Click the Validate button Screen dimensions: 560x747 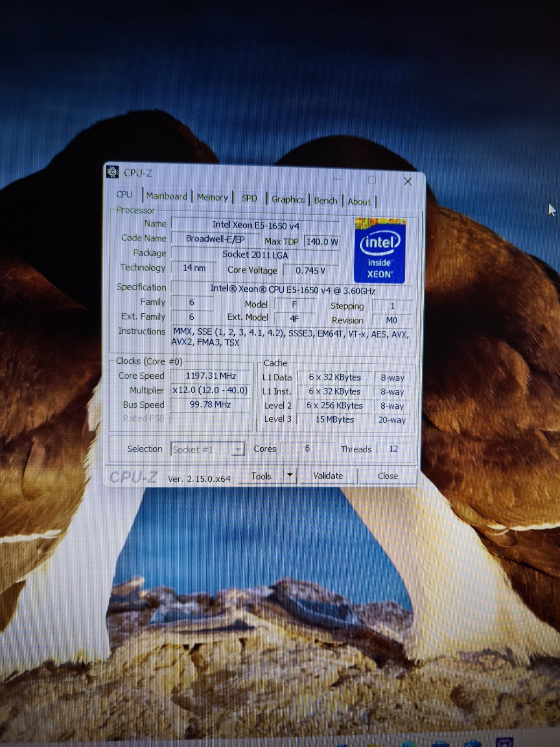[328, 476]
